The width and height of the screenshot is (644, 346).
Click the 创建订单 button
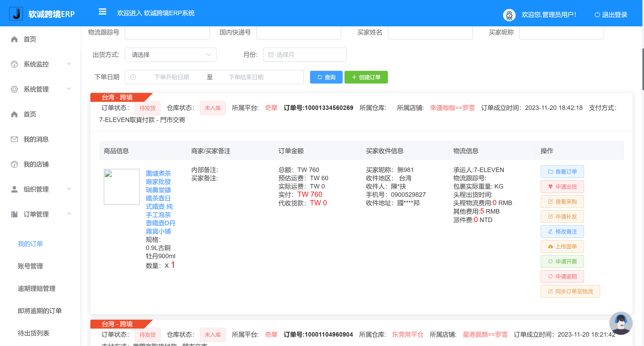pyautogui.click(x=366, y=77)
